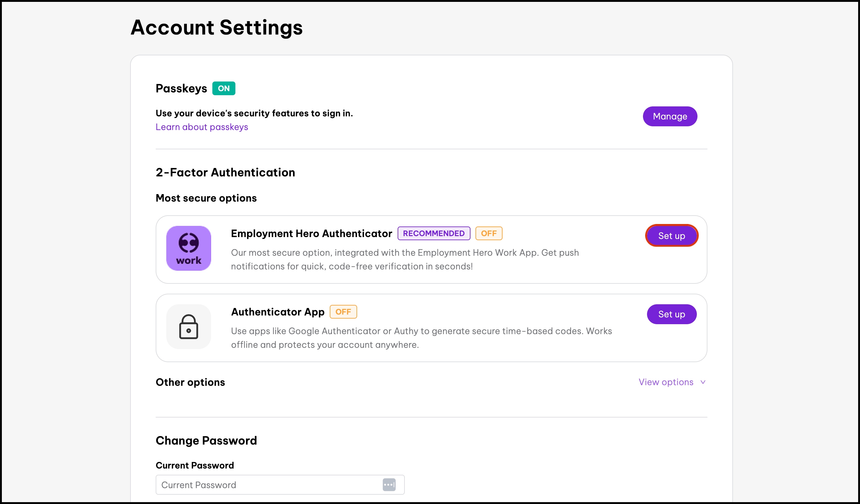This screenshot has width=860, height=504.
Task: Click the Change Password heading
Action: (206, 440)
